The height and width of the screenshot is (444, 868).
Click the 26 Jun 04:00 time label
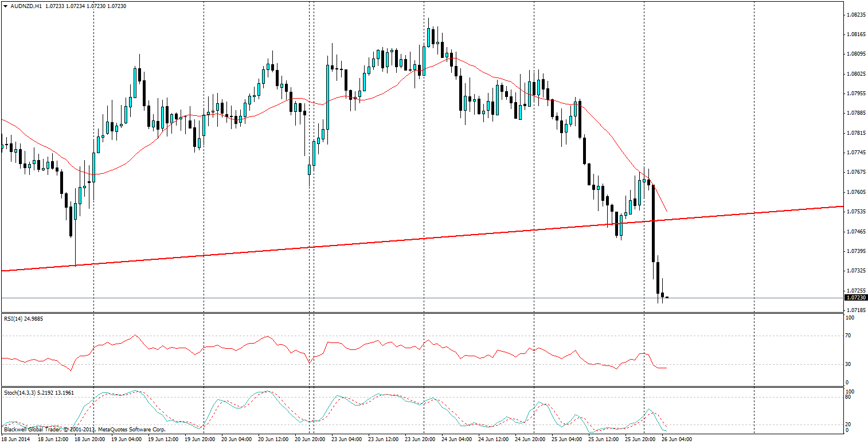point(677,439)
